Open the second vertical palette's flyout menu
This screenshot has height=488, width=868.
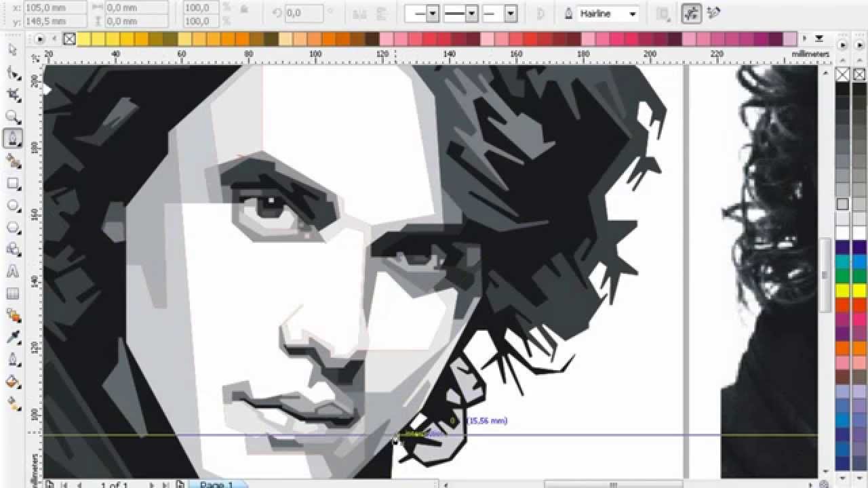pos(860,47)
